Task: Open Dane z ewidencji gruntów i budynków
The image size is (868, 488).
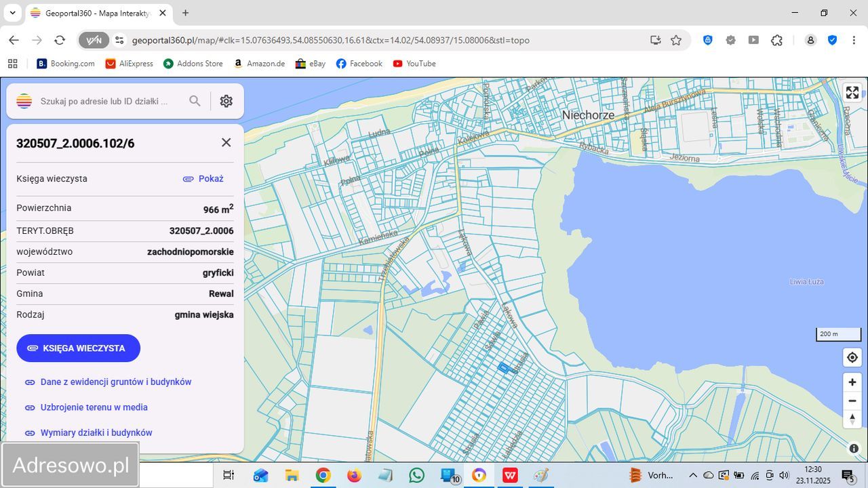Action: (115, 382)
